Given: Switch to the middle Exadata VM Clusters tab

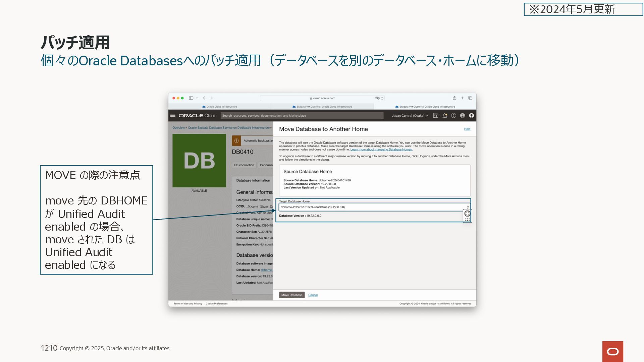Looking at the screenshot, I should (x=322, y=107).
